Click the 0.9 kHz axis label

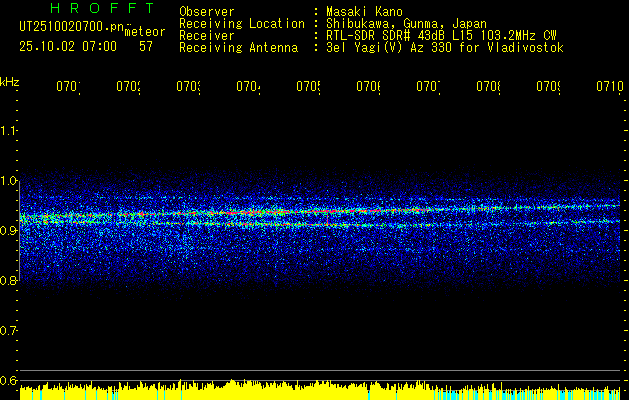click(9, 231)
